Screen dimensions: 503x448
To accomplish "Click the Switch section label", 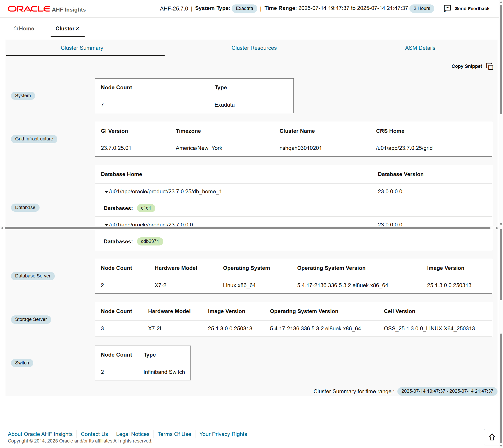I will pyautogui.click(x=22, y=363).
